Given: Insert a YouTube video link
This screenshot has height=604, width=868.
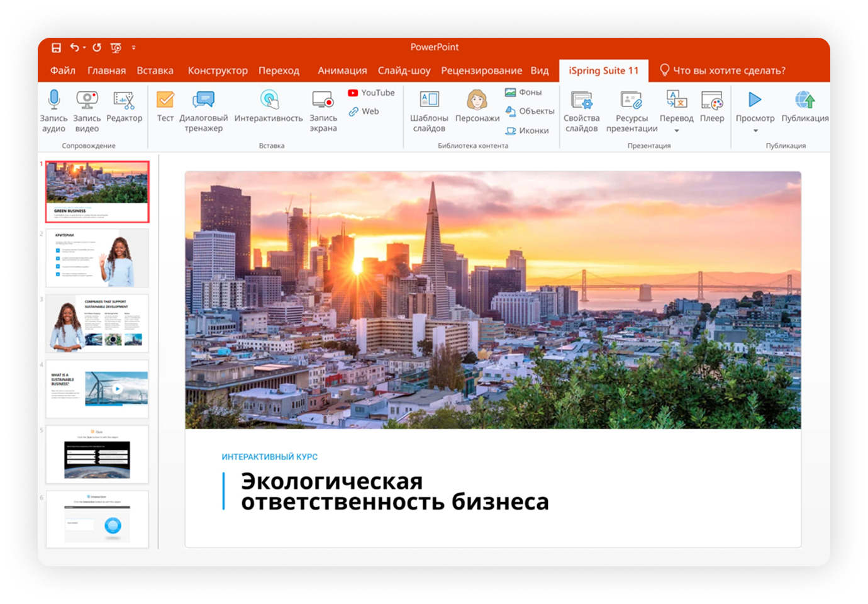Looking at the screenshot, I should (371, 92).
